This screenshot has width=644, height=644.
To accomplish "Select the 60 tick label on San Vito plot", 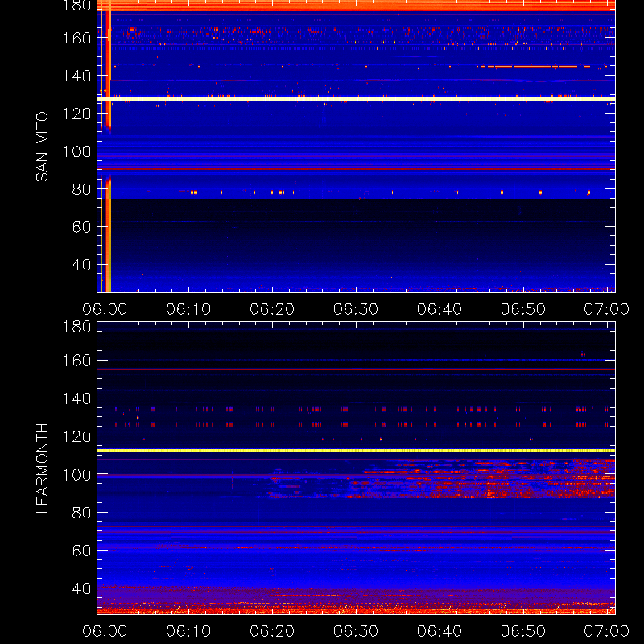I will tap(81, 227).
